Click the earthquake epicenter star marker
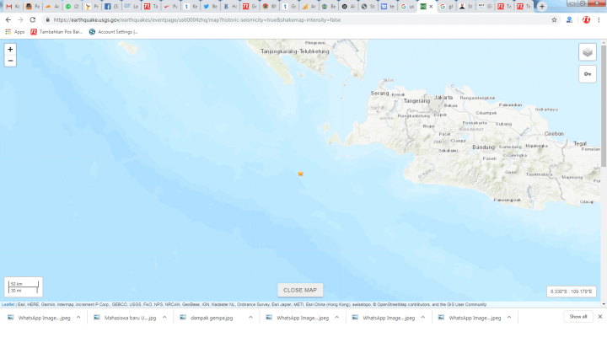Screen dimensions: 607x364 300,174
